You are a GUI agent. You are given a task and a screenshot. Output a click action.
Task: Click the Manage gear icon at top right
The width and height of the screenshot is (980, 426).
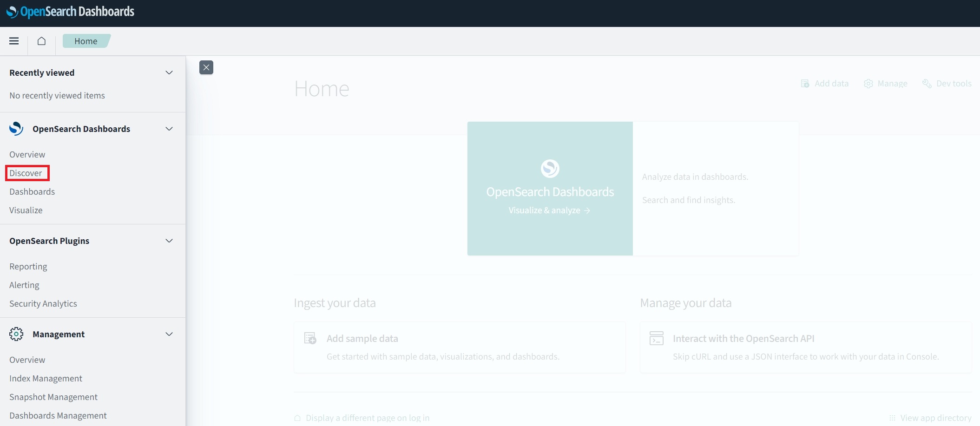point(868,84)
